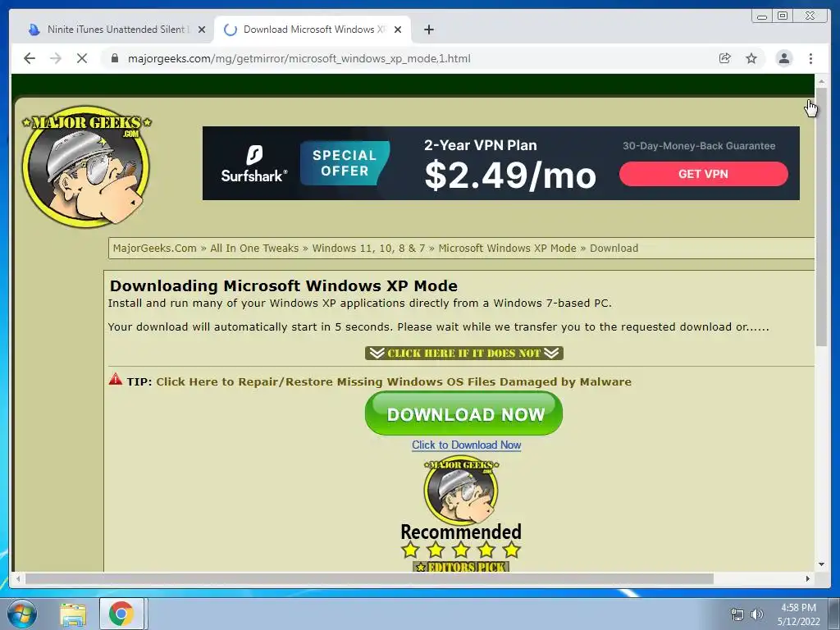Open Microsoft Windows XP Mode breadcrumb

point(507,248)
